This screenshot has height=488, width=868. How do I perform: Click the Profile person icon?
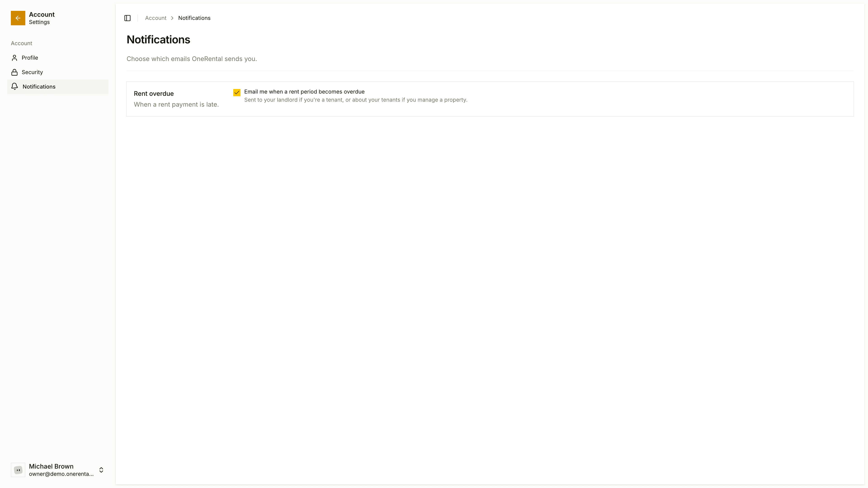tap(14, 58)
